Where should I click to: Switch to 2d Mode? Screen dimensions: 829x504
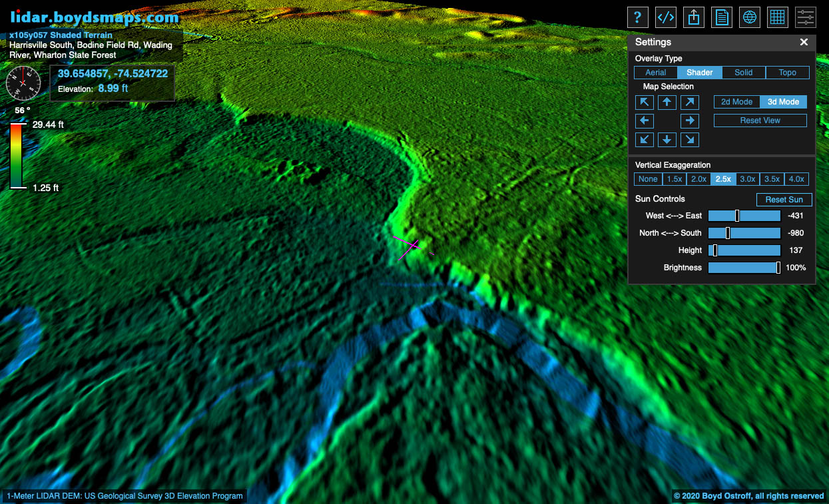point(736,102)
